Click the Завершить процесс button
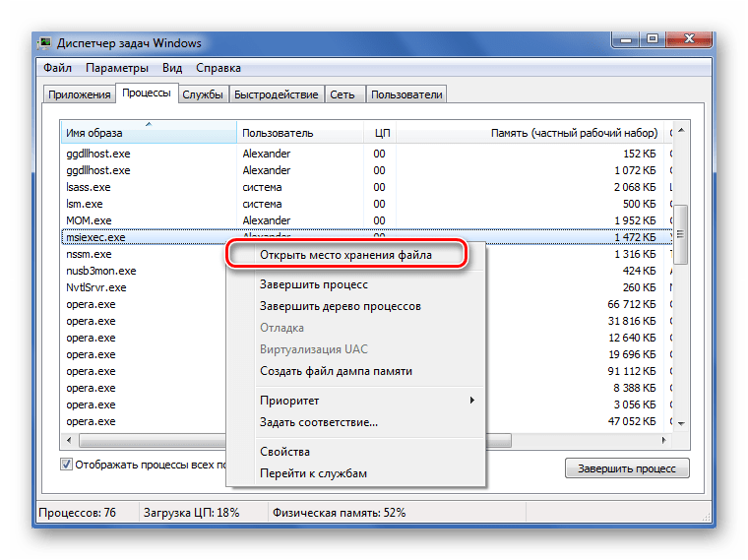The height and width of the screenshot is (560, 748). (627, 467)
